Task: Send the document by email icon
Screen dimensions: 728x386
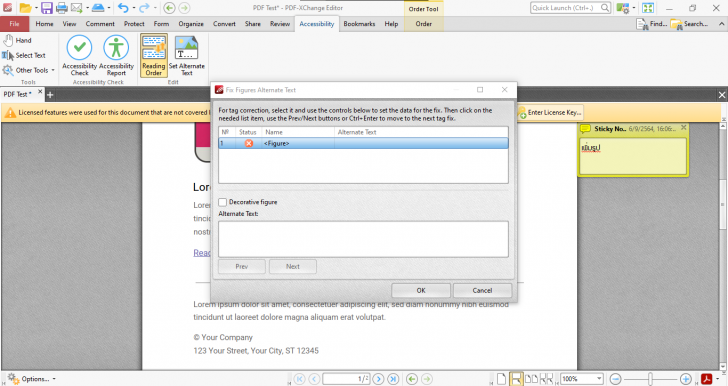Action: (x=77, y=7)
